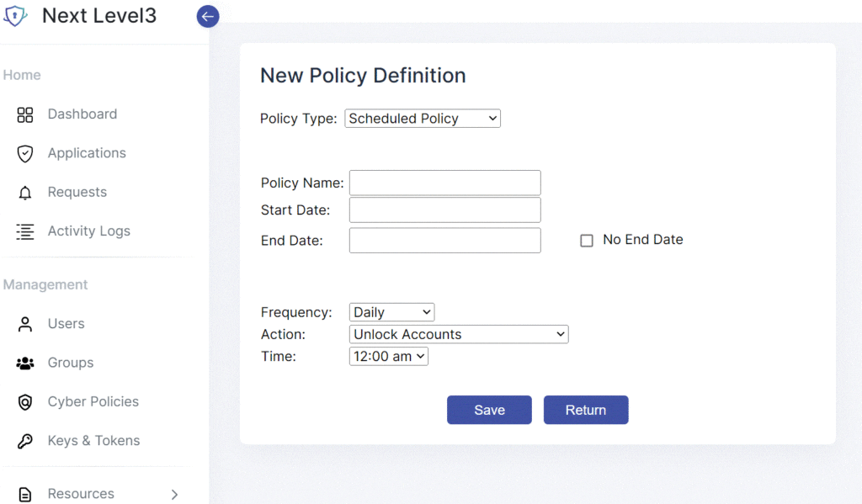Screen dimensions: 862x504
Task: Open Requests using the bell icon
Action: pyautogui.click(x=24, y=193)
